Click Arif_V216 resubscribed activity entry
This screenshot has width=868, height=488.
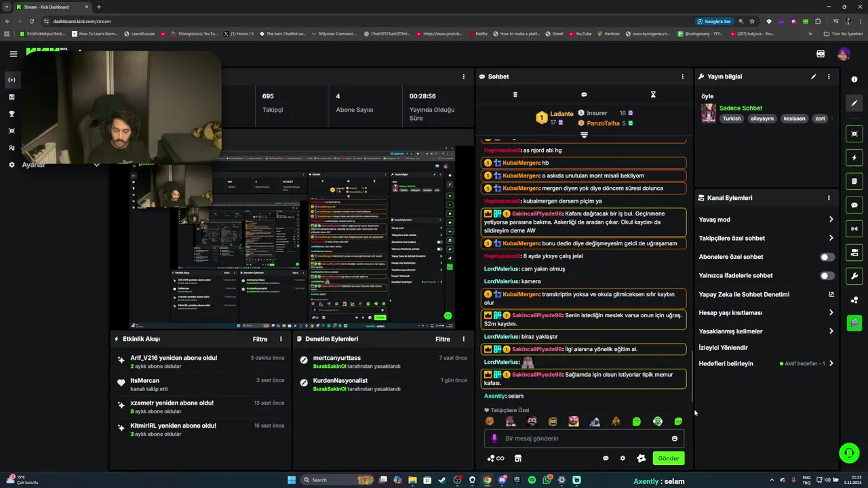[200, 361]
